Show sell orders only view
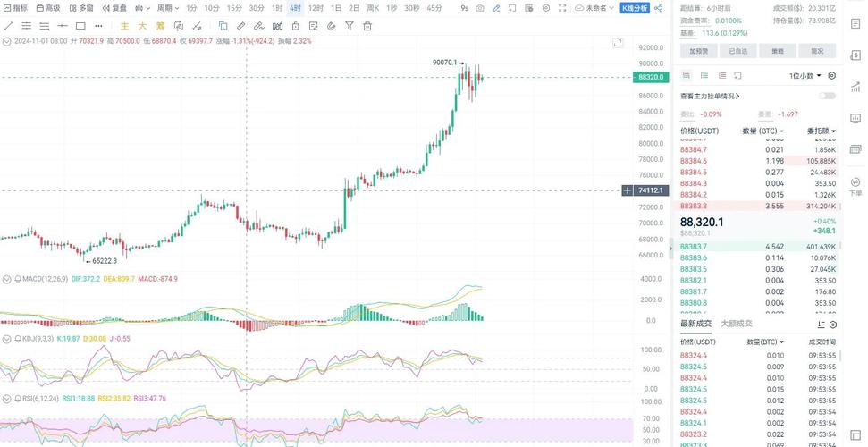Screen dimensions: 868x447 722,75
